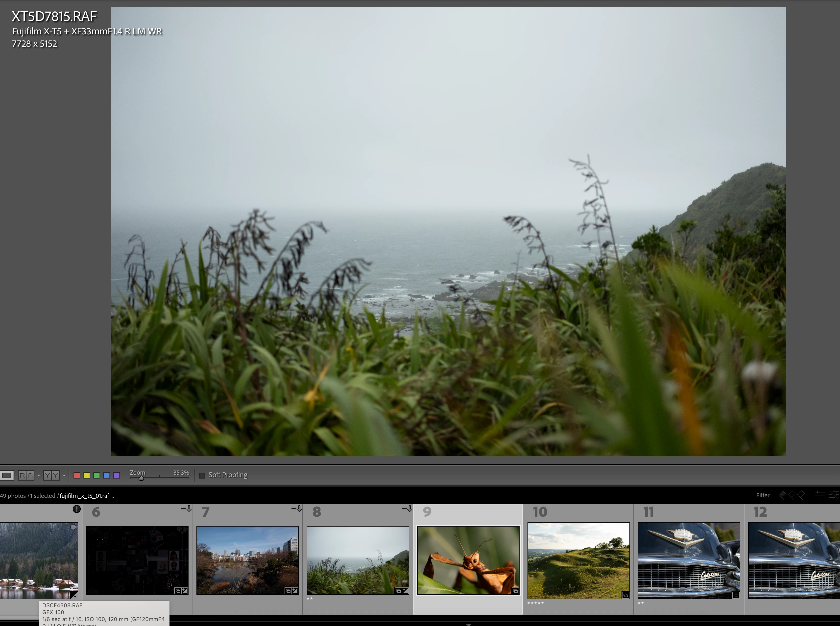This screenshot has width=840, height=626.
Task: Select the Loupe view mode icon
Action: 7,475
